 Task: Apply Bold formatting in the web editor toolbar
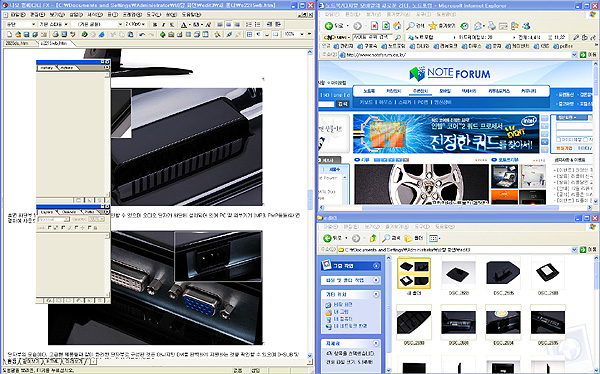point(155,24)
